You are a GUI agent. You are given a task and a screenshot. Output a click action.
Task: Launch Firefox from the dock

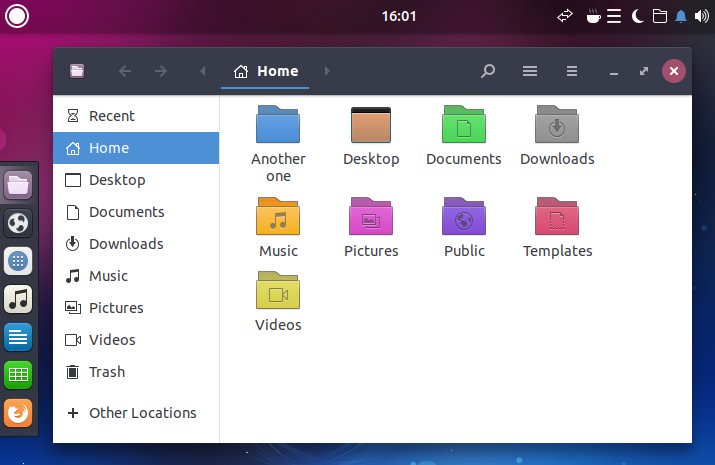click(18, 413)
